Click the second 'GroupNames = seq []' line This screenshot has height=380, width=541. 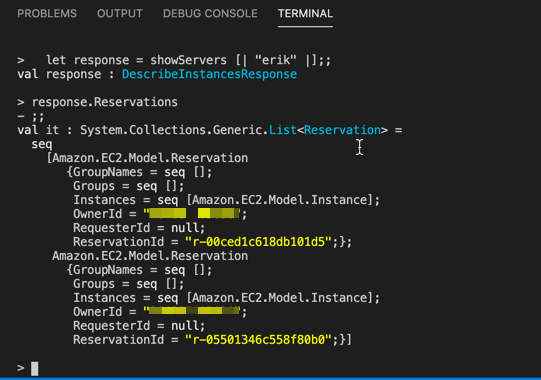click(x=139, y=270)
